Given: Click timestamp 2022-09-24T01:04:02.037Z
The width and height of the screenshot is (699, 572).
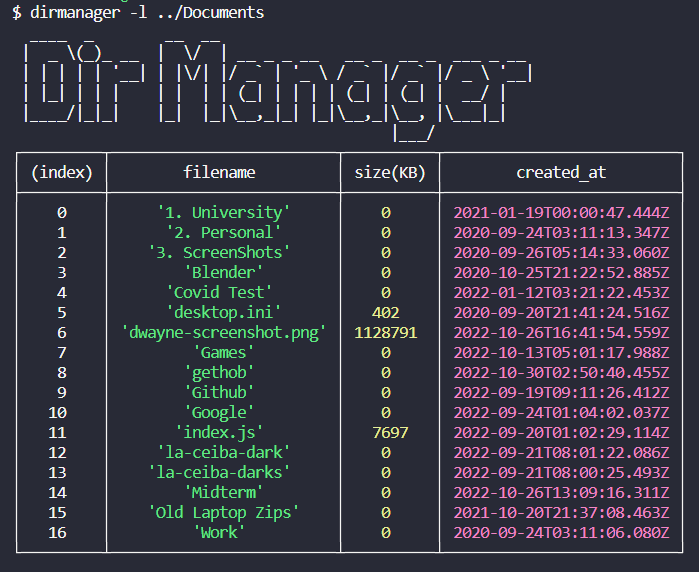Looking at the screenshot, I should 561,413.
